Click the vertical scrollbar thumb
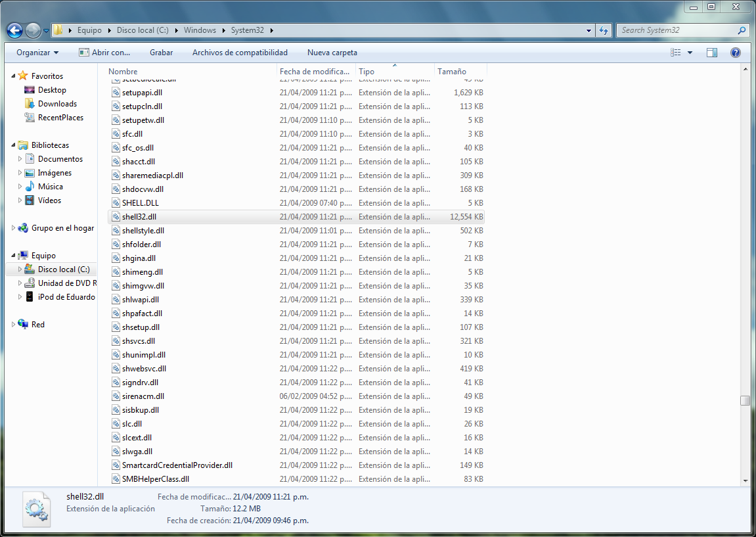 (x=745, y=400)
